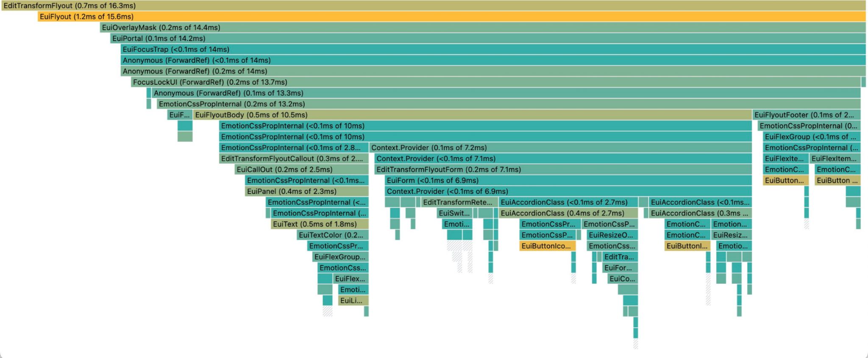The height and width of the screenshot is (358, 868).
Task: Select the EditTransformFlyout (0.7ms of 16.3ms) bar
Action: [x=434, y=6]
